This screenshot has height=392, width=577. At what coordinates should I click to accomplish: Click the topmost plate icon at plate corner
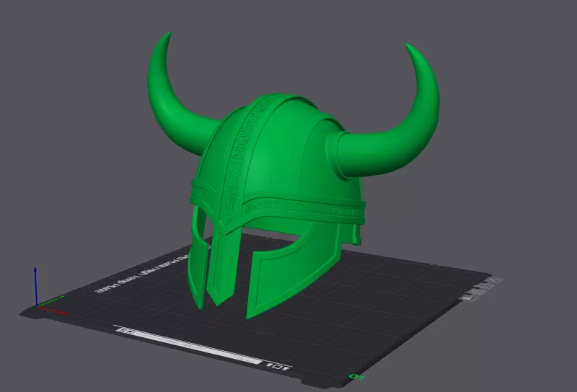tap(493, 280)
